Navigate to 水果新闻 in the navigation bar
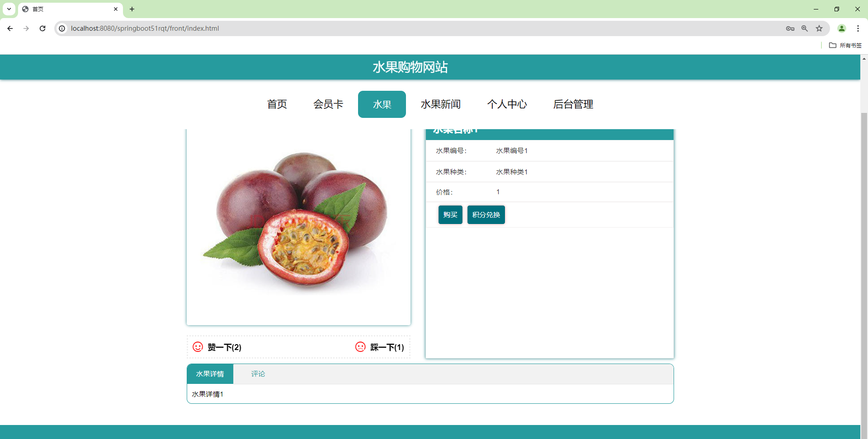 (x=441, y=104)
